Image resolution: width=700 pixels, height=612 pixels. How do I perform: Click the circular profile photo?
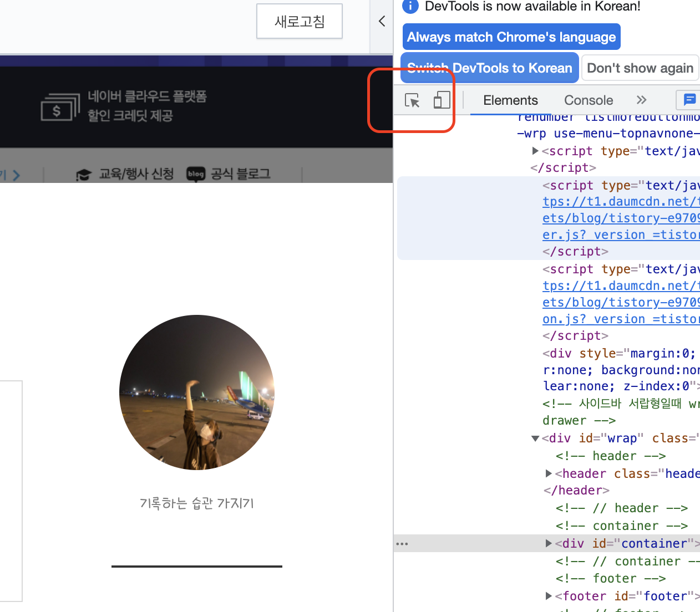click(197, 392)
